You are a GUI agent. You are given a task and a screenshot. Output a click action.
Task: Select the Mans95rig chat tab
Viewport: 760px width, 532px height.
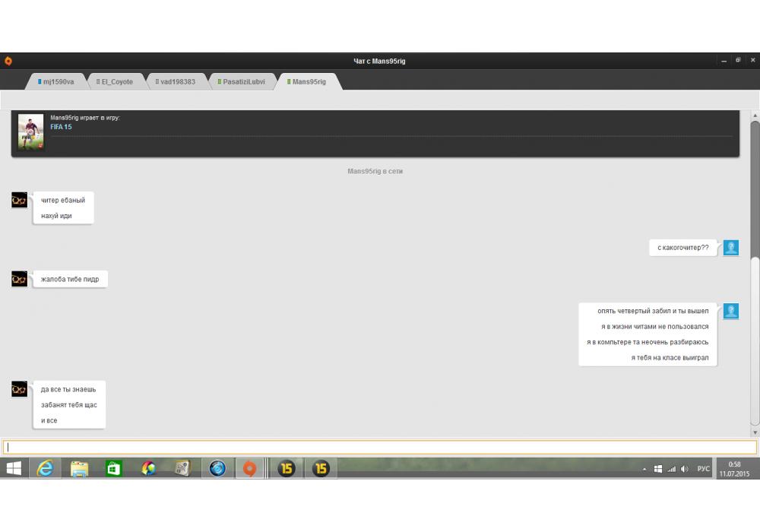(x=307, y=81)
